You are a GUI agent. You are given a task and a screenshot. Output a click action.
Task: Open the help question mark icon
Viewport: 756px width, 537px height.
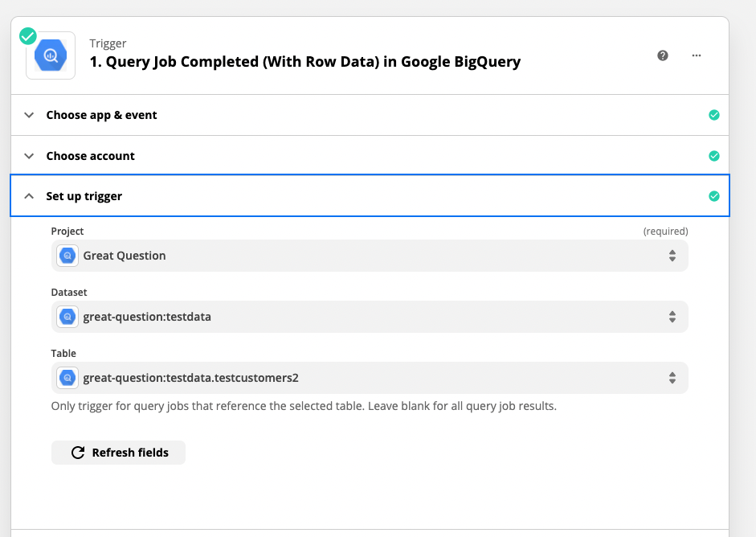coord(663,55)
